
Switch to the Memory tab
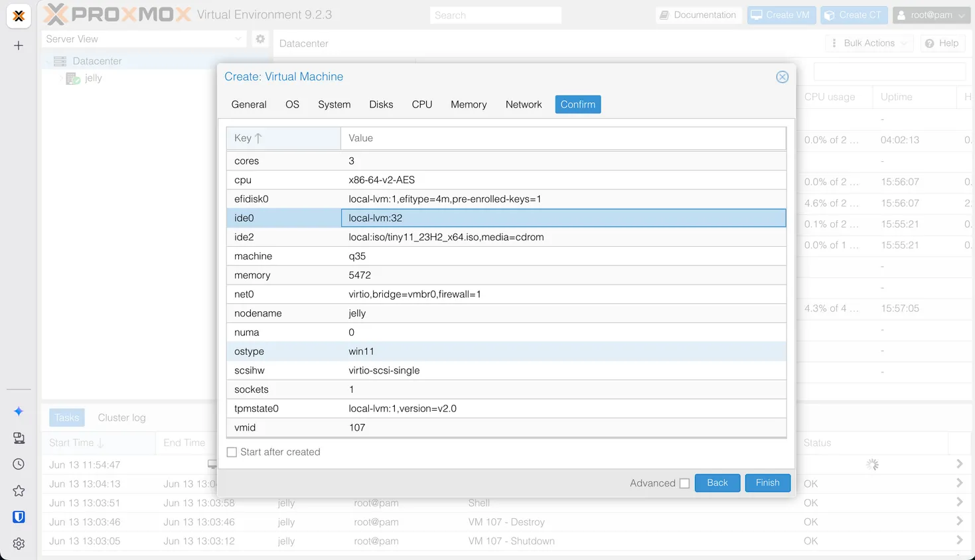[x=469, y=104]
